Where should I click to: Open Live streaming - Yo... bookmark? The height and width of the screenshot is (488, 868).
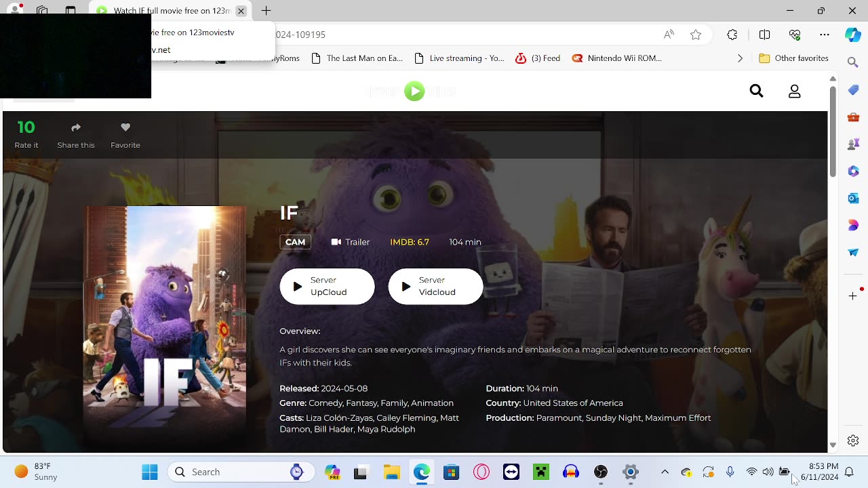(459, 58)
